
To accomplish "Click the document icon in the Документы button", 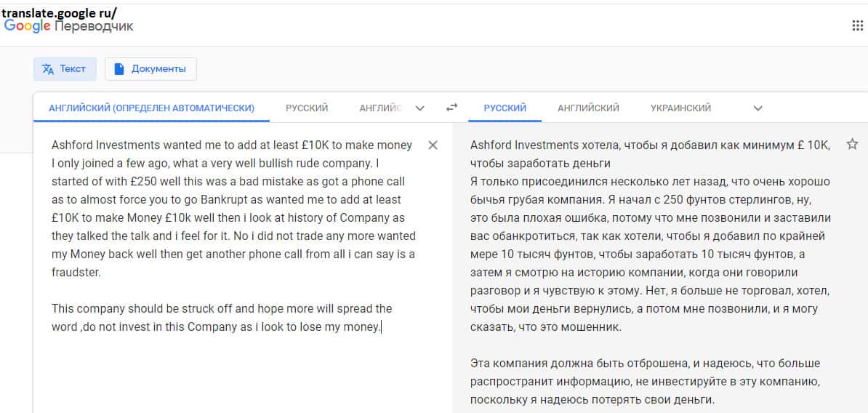I will tap(119, 69).
